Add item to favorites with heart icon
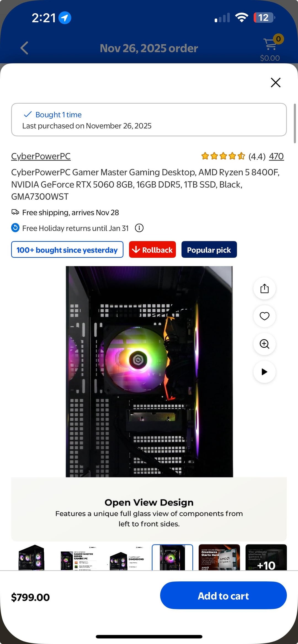Viewport: 298px width, 644px height. pyautogui.click(x=264, y=316)
